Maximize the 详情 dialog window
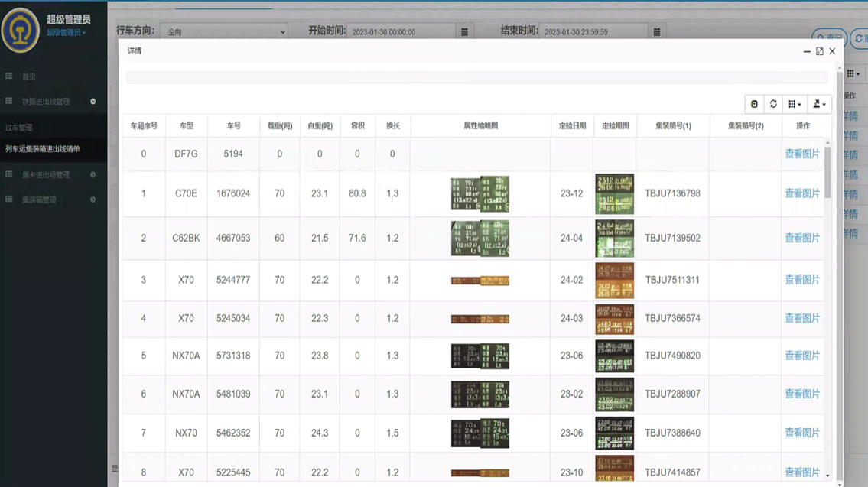Image resolution: width=868 pixels, height=487 pixels. coord(819,51)
